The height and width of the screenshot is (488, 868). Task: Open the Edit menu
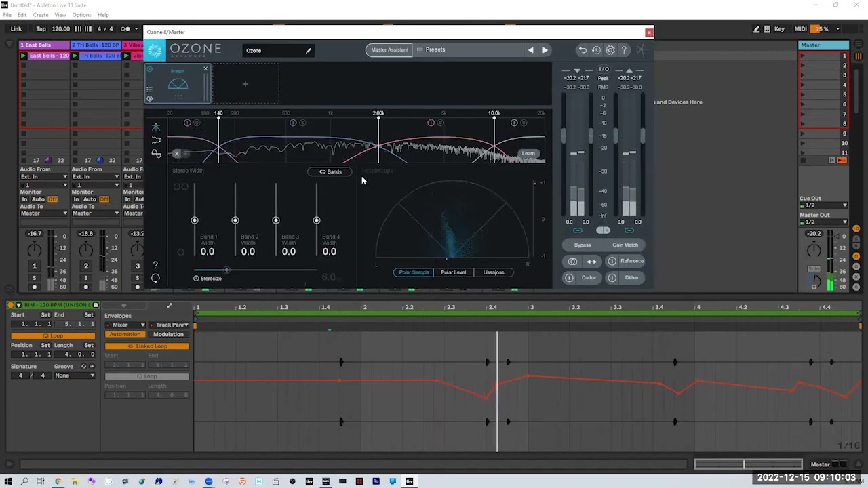22,15
